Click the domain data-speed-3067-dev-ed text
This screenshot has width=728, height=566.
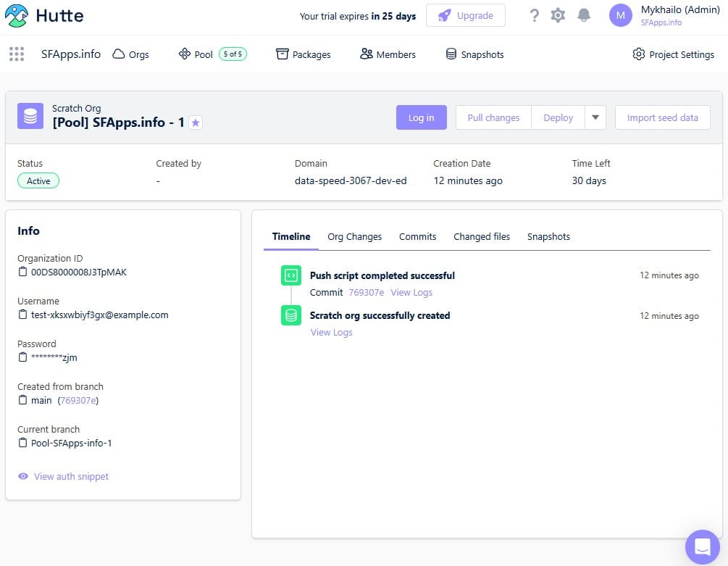click(351, 180)
